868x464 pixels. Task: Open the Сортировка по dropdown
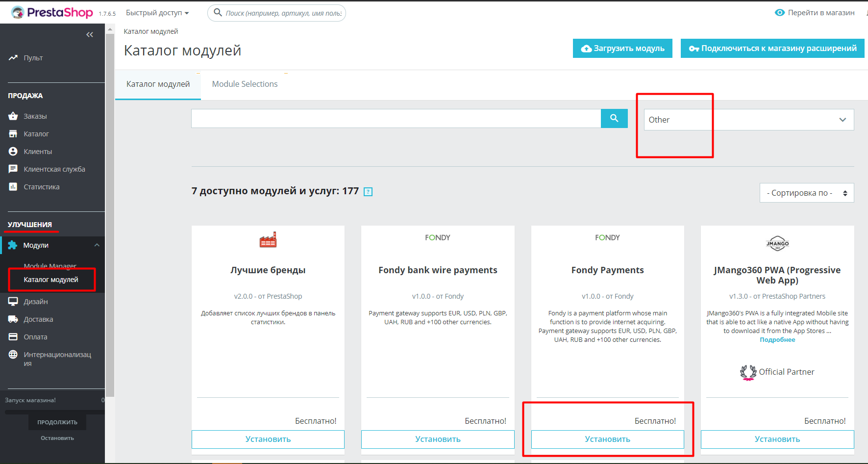807,193
